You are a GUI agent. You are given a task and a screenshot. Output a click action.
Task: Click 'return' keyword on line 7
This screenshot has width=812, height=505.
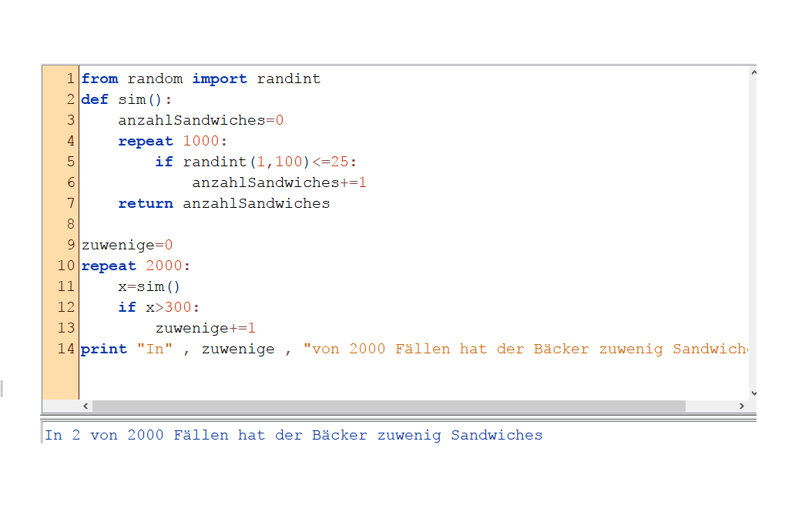145,203
